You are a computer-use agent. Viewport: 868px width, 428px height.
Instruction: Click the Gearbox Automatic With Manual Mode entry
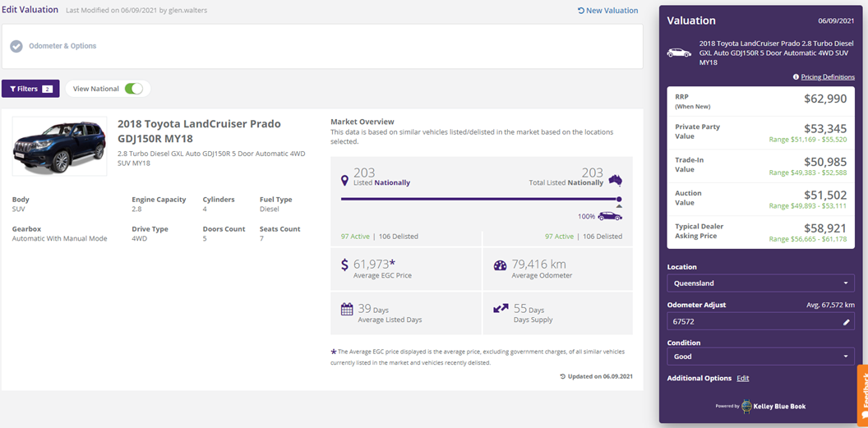(x=60, y=233)
